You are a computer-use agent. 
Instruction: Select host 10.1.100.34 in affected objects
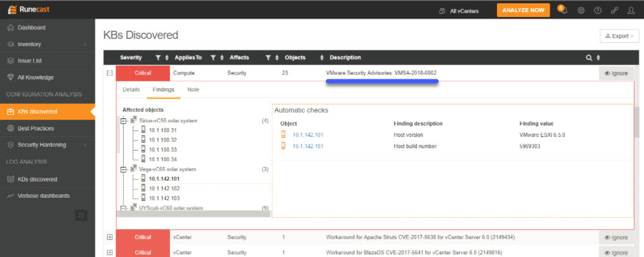tap(163, 159)
